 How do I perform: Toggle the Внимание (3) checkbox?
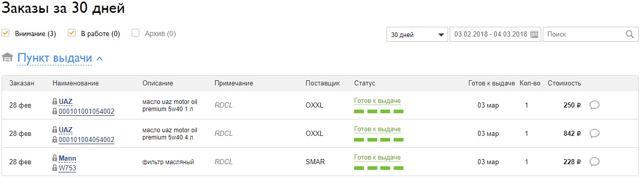6,33
